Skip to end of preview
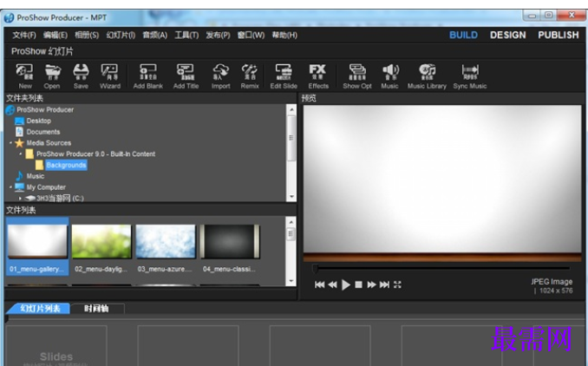This screenshot has width=588, height=366. [384, 284]
